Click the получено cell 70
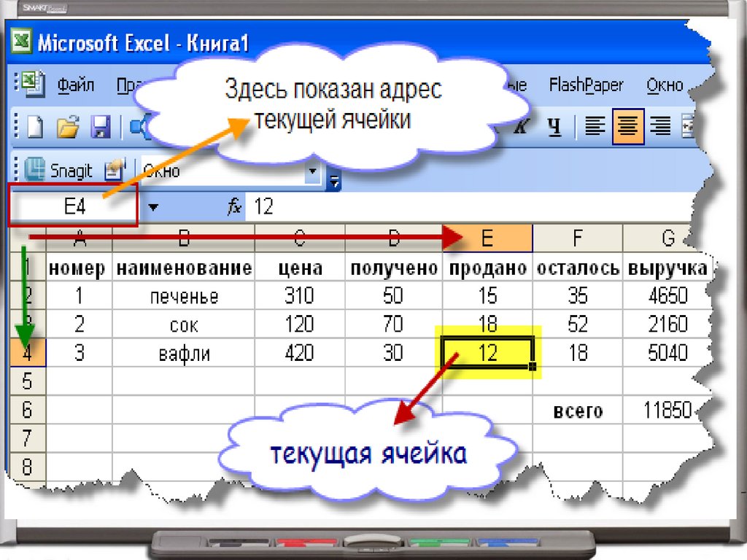Viewport: 747px width, 560px height. (393, 324)
